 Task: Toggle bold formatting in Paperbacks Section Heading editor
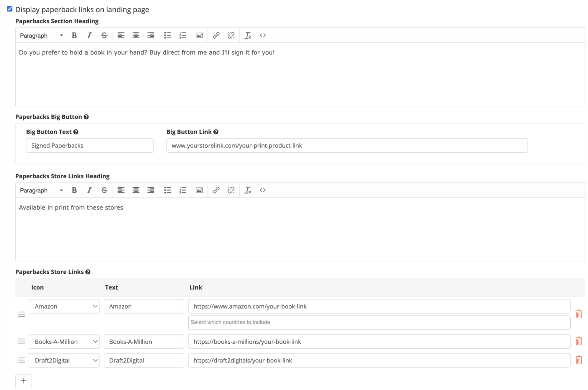(74, 35)
